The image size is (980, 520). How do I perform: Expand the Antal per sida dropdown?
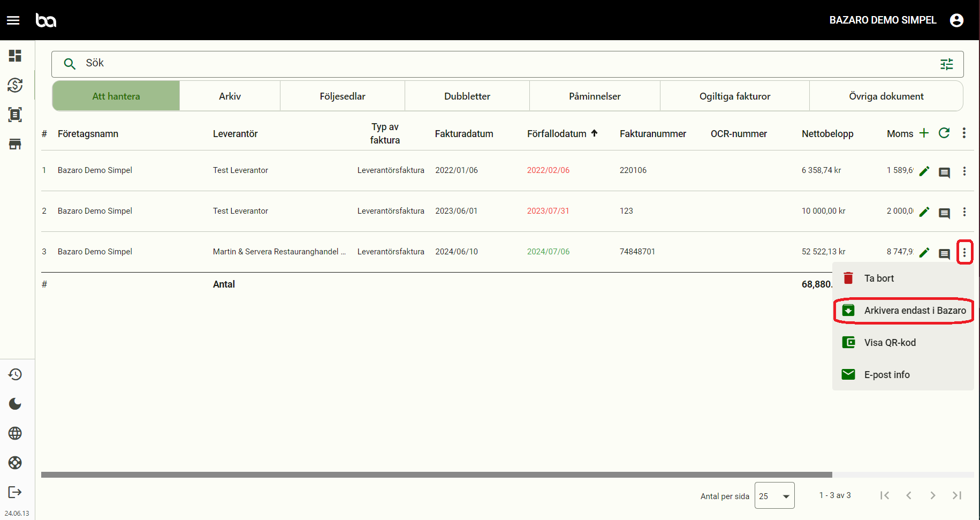(x=774, y=496)
